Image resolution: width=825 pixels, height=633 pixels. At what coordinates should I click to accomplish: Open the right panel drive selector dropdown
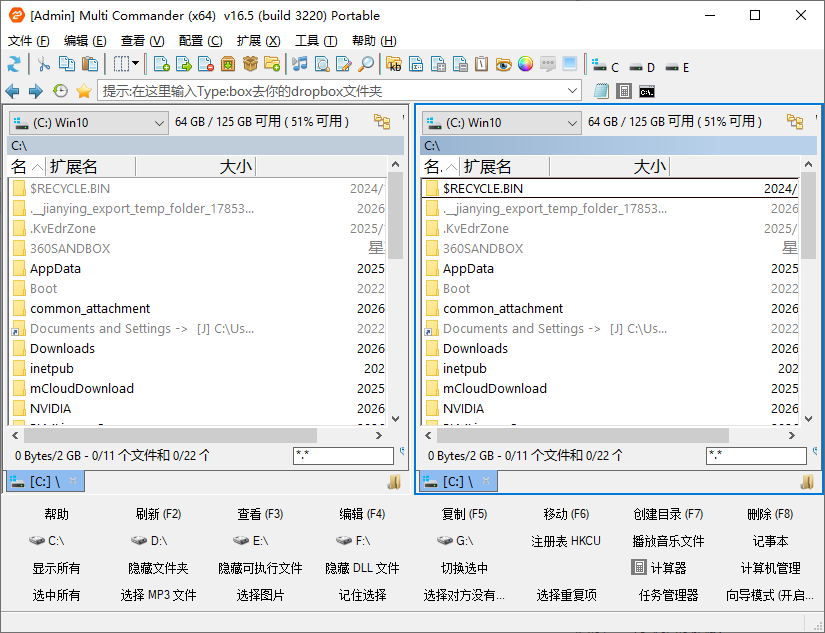pos(501,123)
